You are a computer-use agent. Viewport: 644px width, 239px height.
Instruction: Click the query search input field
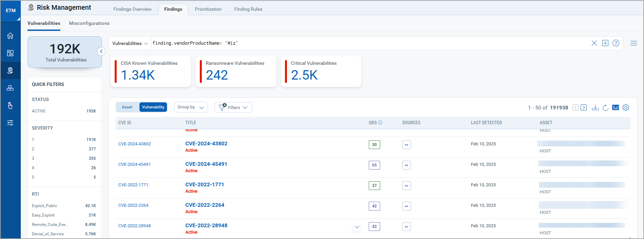point(369,43)
